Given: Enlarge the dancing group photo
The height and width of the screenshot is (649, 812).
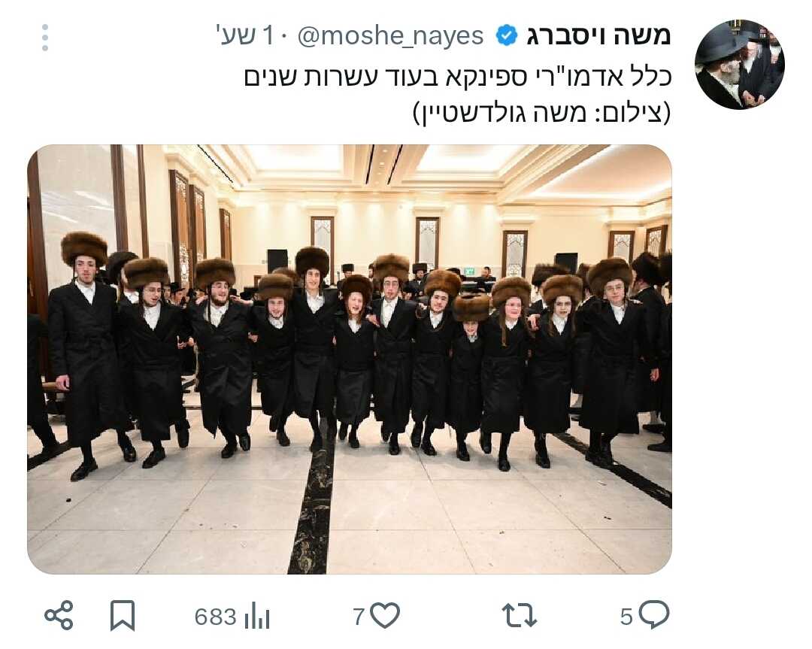Looking at the screenshot, I should click(350, 359).
